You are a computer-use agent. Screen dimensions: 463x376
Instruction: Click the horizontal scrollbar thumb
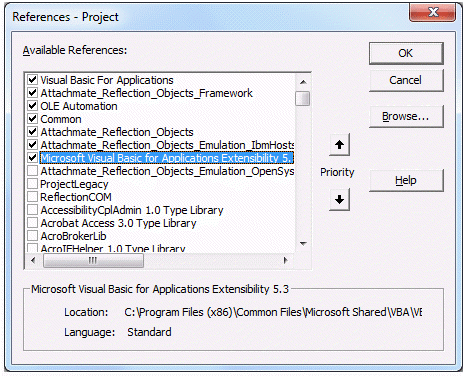coord(93,260)
